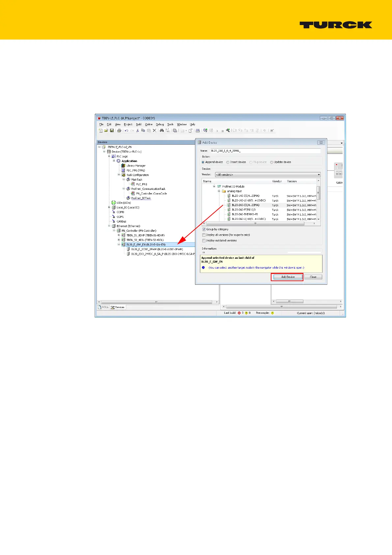Open the Project menu
This screenshot has height=555, width=392.
(x=128, y=124)
